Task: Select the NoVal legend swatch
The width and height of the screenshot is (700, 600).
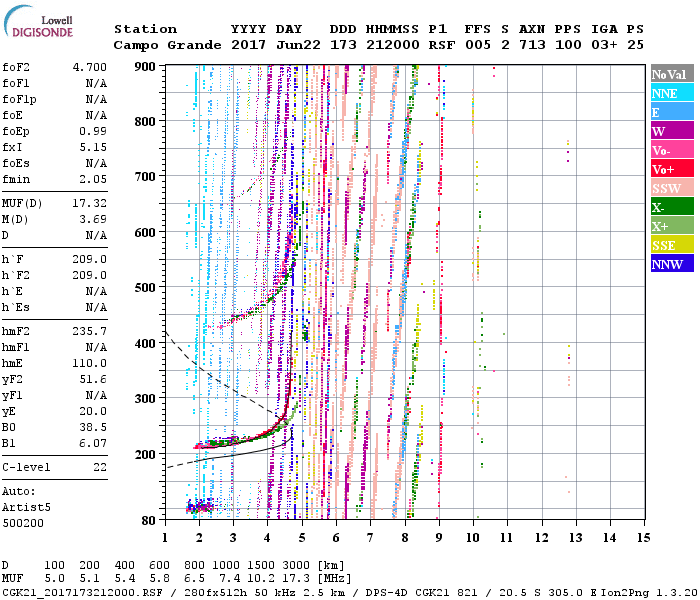Action: [x=672, y=74]
